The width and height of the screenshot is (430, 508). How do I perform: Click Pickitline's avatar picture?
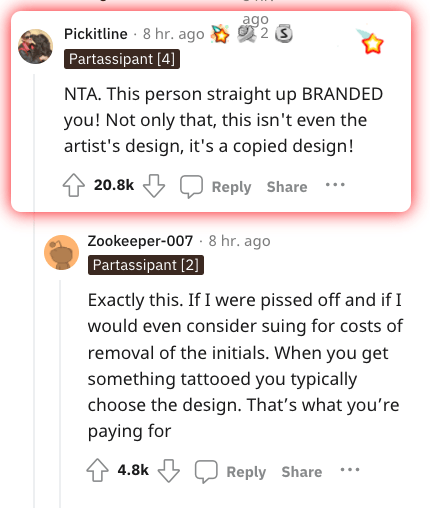(x=35, y=46)
